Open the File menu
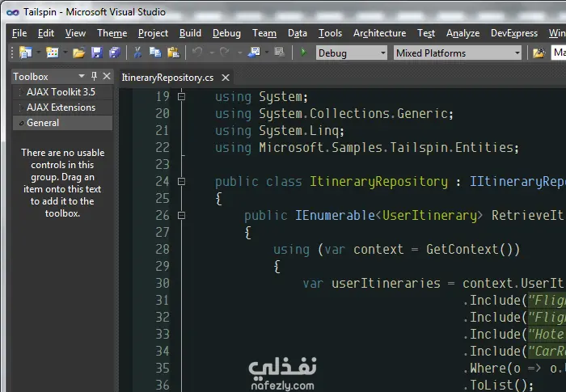 coord(19,33)
